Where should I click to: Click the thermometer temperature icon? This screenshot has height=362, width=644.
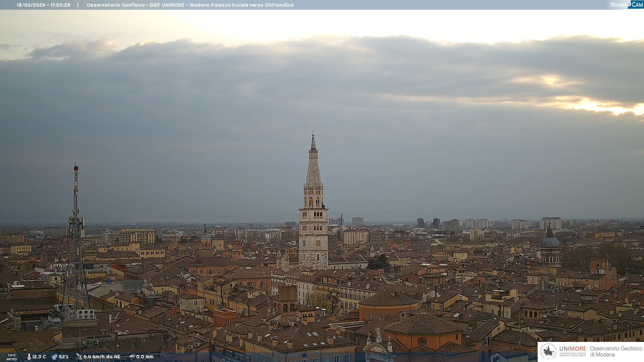click(x=29, y=357)
